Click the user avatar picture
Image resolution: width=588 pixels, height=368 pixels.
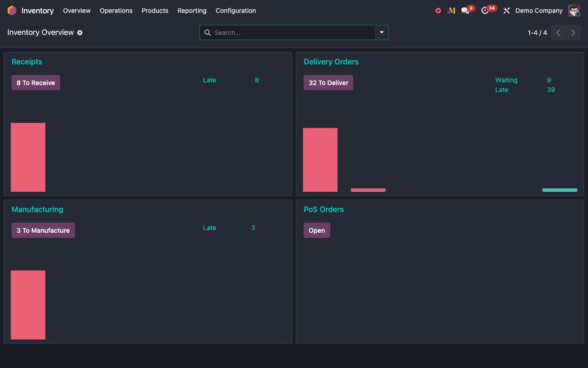574,11
